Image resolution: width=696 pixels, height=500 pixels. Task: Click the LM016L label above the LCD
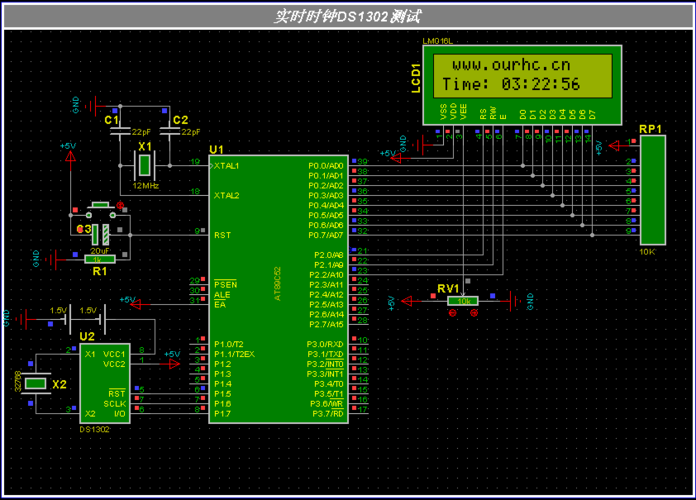pos(437,41)
